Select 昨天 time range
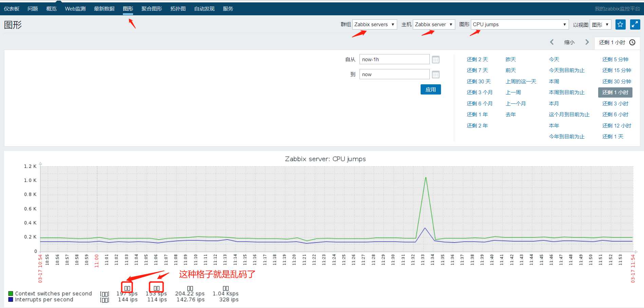Viewport: 644px width, 308px height. [x=511, y=59]
